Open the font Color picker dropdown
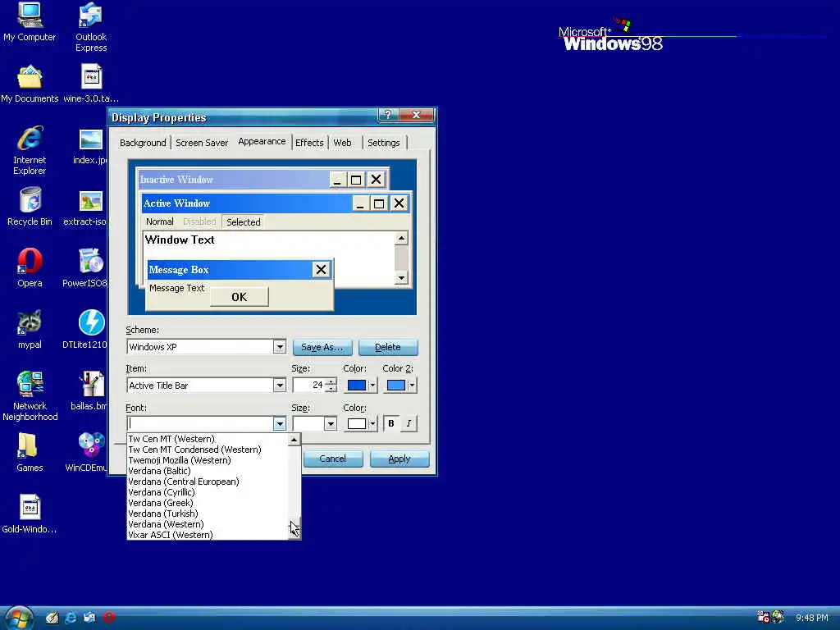The width and height of the screenshot is (840, 630). [x=373, y=424]
